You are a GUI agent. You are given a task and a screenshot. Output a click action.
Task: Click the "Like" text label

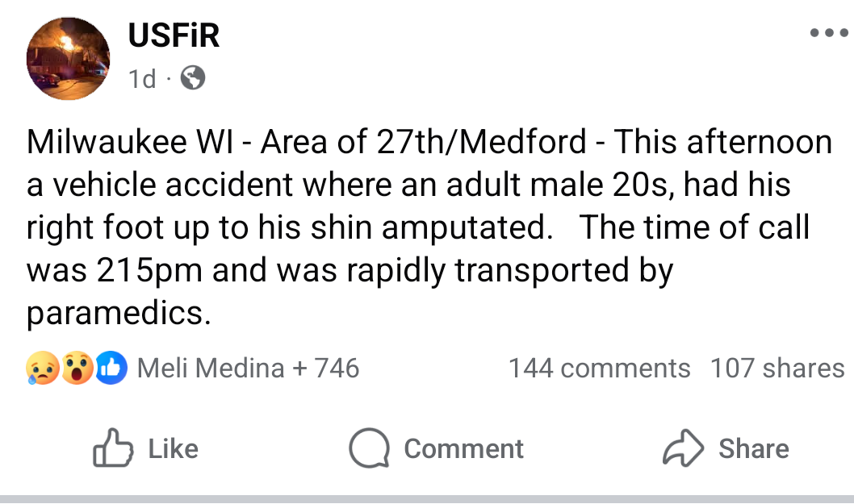[174, 448]
